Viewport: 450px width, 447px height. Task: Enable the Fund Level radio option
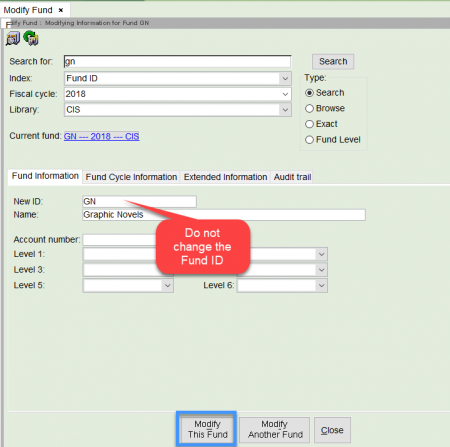click(x=309, y=140)
